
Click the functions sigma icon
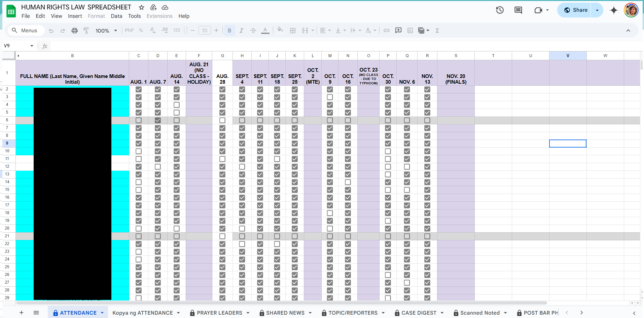[437, 31]
